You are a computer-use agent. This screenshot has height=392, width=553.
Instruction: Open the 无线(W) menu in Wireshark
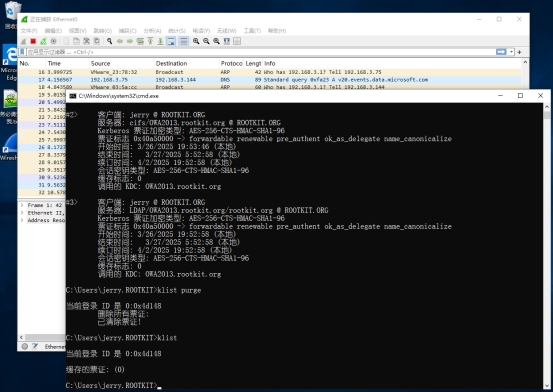pos(226,31)
